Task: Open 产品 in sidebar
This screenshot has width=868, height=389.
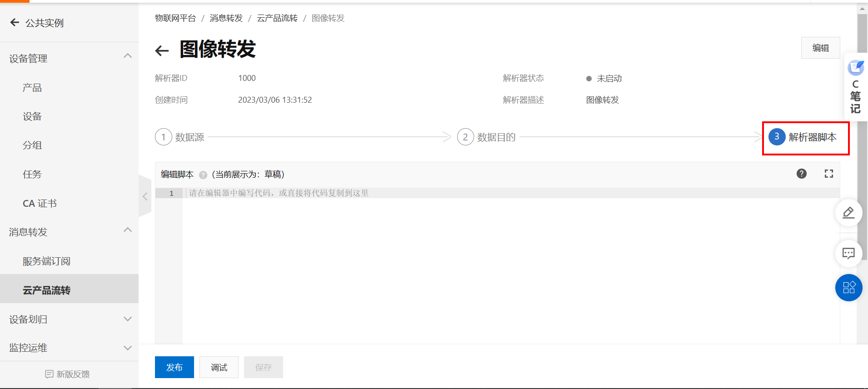Action: pyautogui.click(x=32, y=88)
